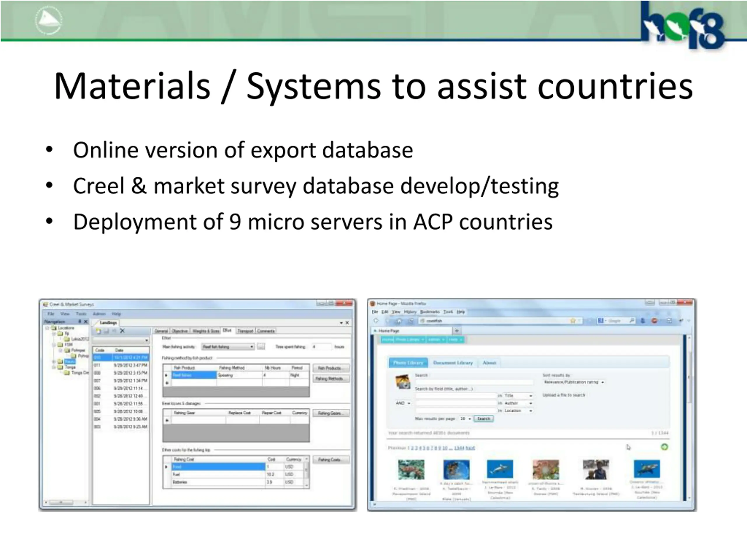Screen dimensions: 747x560
Task: Select the Home Page browser tab
Action: pyautogui.click(x=411, y=331)
